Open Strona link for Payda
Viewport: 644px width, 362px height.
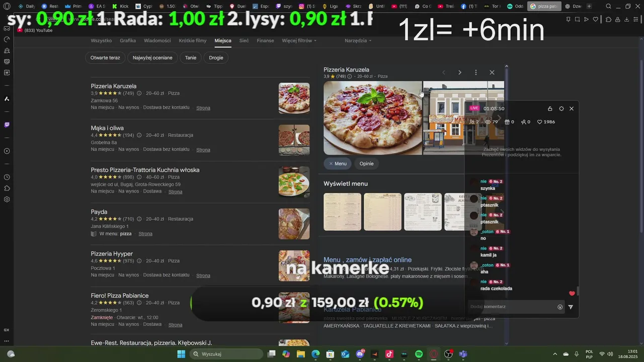pos(145,234)
